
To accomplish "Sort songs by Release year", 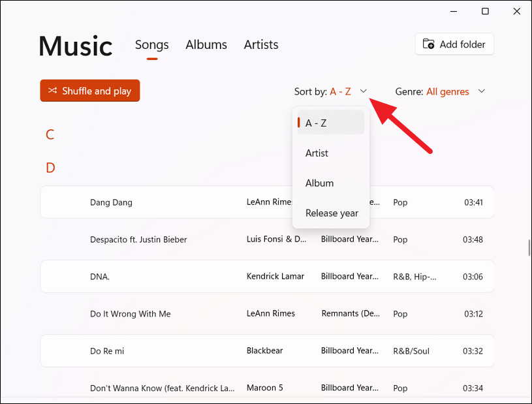I will pyautogui.click(x=332, y=213).
